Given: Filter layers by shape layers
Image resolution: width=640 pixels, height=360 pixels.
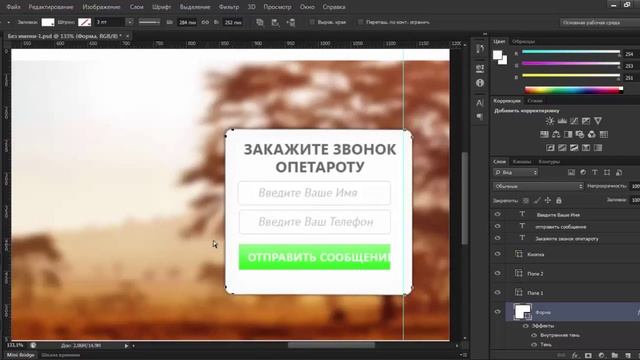Looking at the screenshot, I should (x=607, y=173).
